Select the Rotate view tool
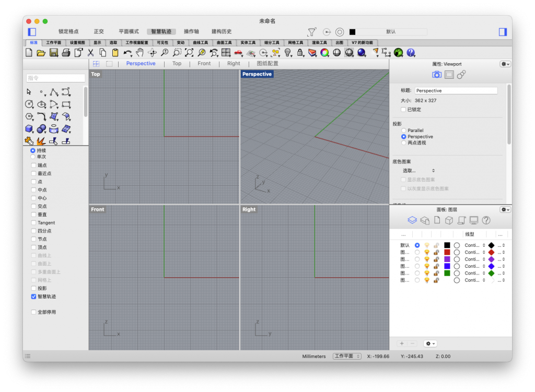Viewport: 535px width, 392px height. coord(152,53)
